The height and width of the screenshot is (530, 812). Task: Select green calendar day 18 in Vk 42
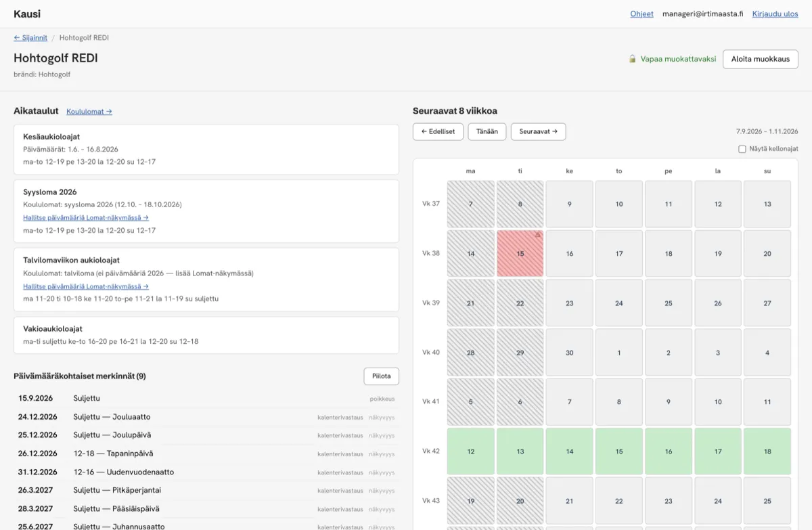[767, 451]
